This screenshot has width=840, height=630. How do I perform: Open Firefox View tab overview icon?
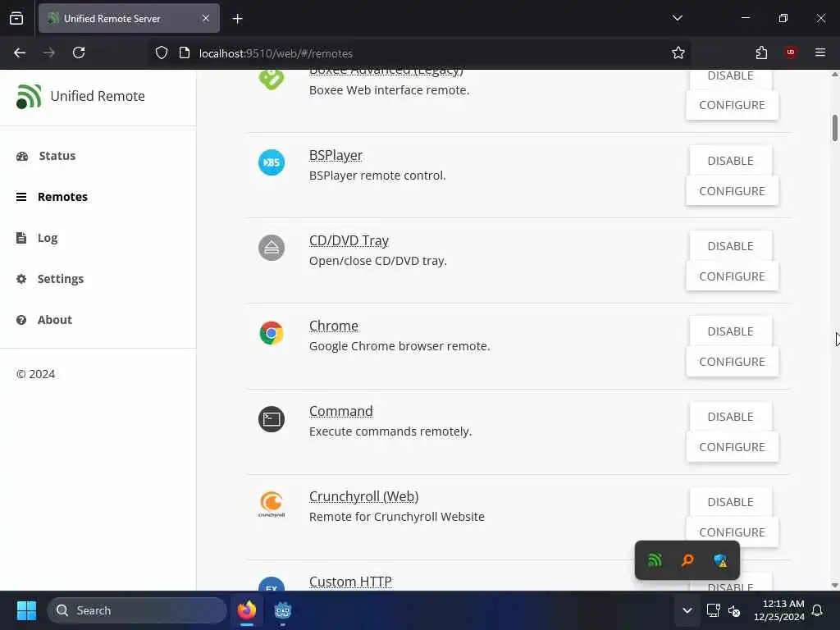16,18
